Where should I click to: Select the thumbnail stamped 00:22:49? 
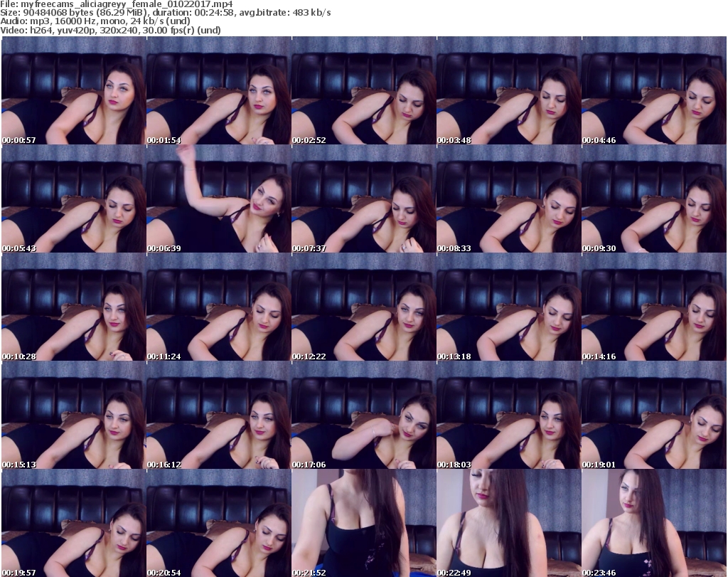point(509,523)
